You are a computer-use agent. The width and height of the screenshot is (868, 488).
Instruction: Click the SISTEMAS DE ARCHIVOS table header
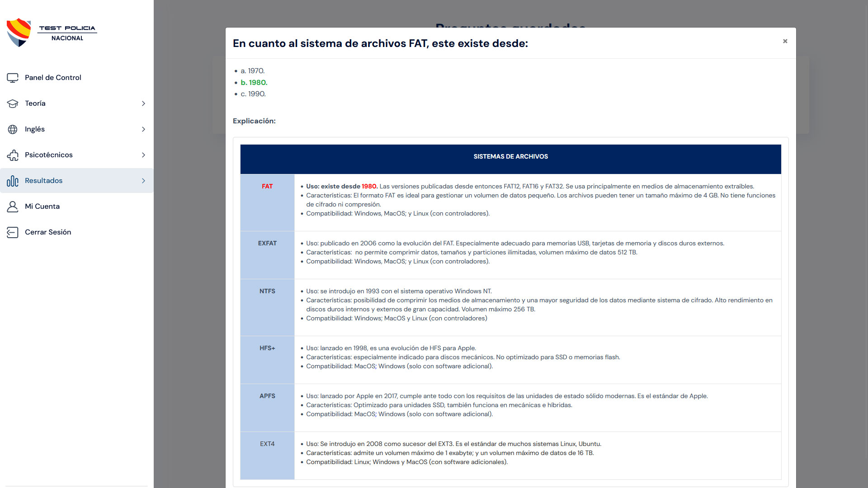click(510, 157)
